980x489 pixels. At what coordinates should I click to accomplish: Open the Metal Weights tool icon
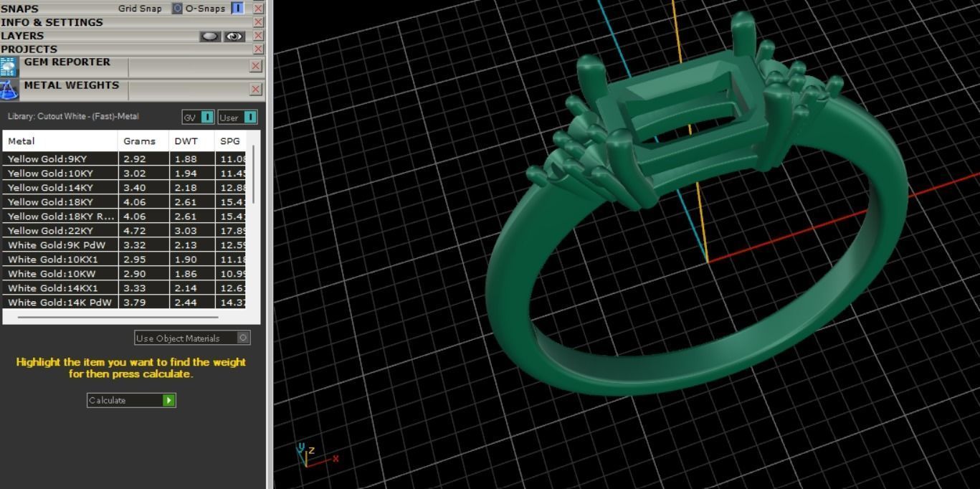(x=9, y=90)
